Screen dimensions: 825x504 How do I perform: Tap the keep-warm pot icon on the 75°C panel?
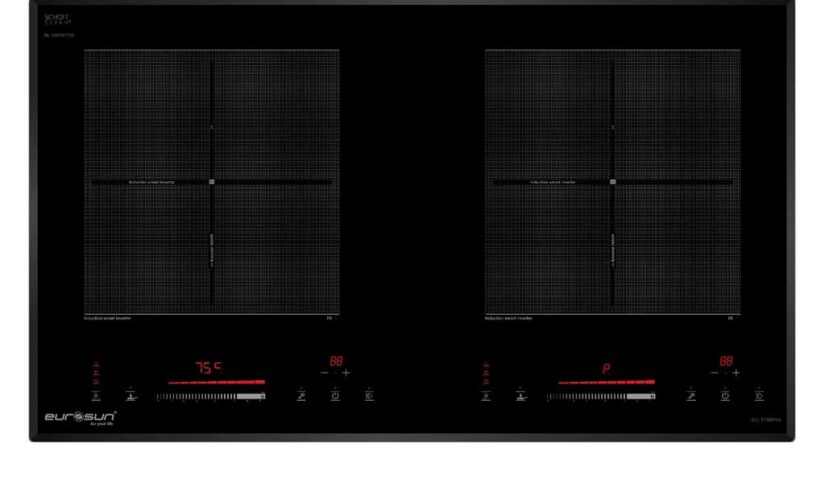pyautogui.click(x=131, y=396)
